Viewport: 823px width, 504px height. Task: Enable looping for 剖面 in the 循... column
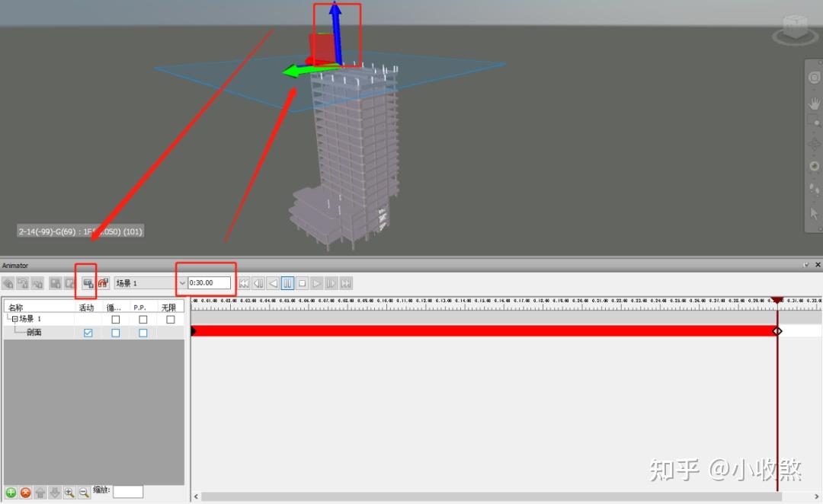pos(115,331)
